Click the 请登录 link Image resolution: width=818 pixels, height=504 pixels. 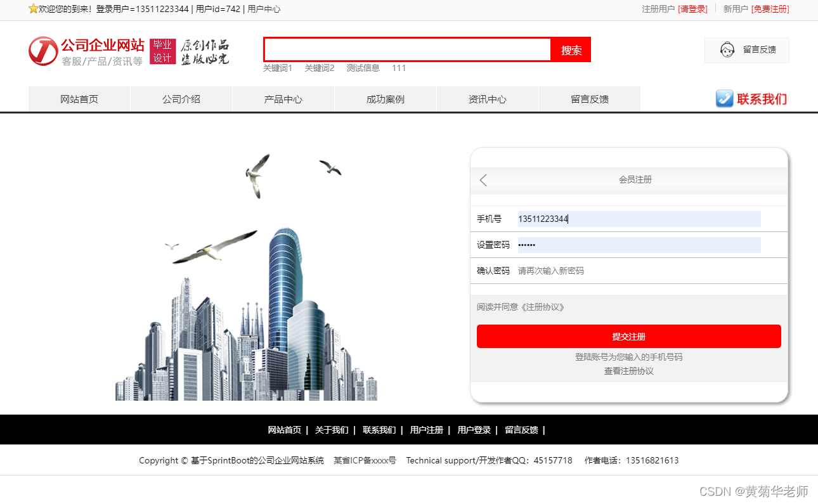(x=692, y=9)
